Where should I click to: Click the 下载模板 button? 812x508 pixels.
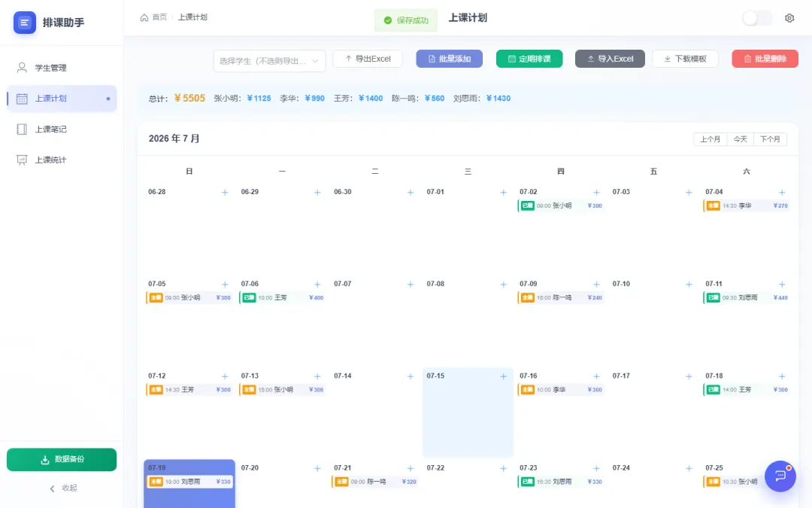pyautogui.click(x=685, y=59)
